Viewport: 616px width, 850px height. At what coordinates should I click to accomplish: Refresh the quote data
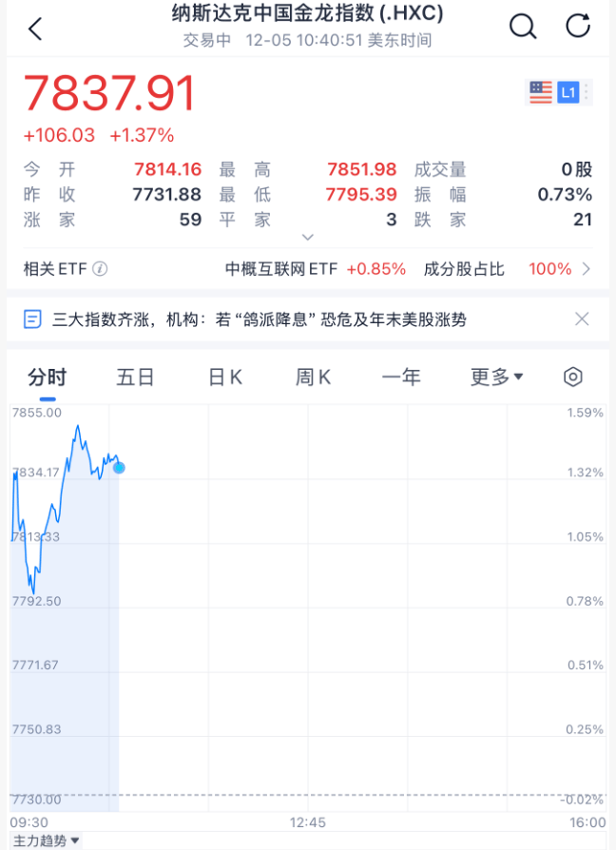click(x=578, y=27)
